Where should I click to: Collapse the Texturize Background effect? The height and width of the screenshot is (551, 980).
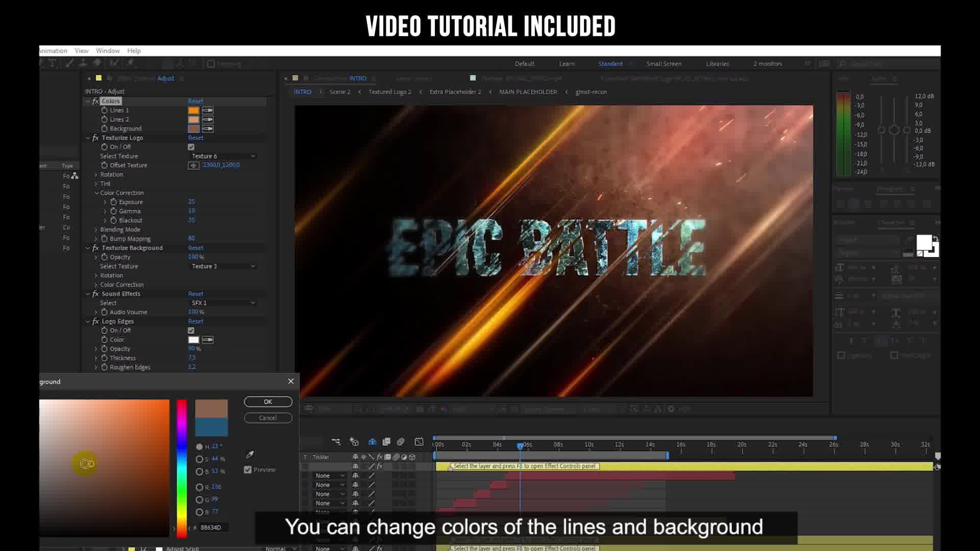click(88, 248)
